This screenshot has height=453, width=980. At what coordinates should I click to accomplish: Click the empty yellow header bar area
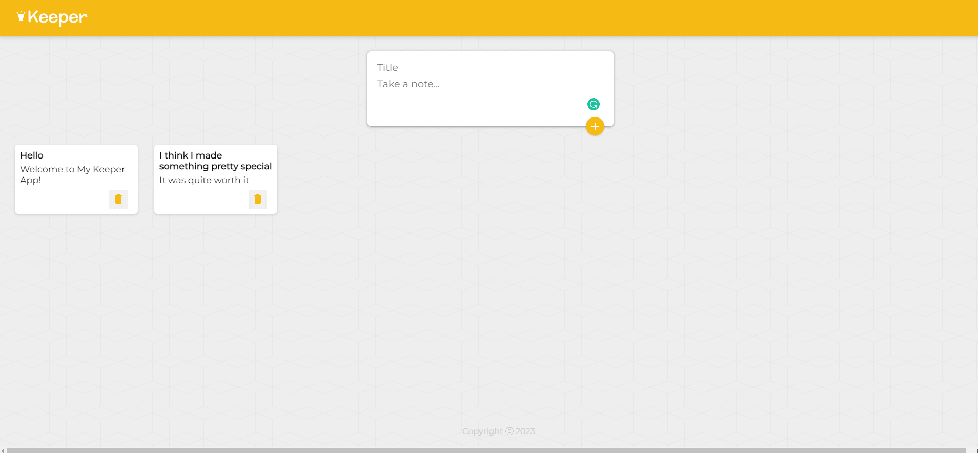click(513, 17)
